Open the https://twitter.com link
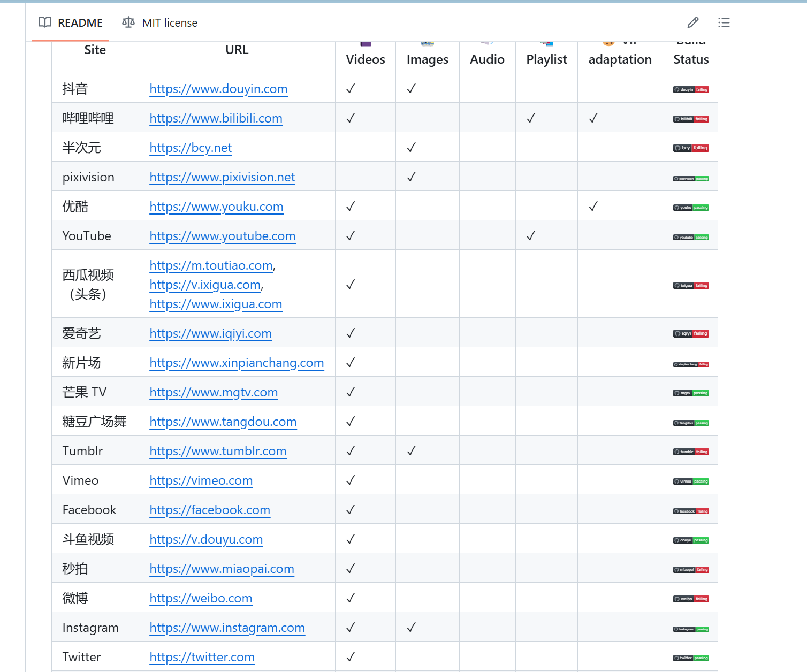Viewport: 807px width, 672px height. click(x=202, y=657)
